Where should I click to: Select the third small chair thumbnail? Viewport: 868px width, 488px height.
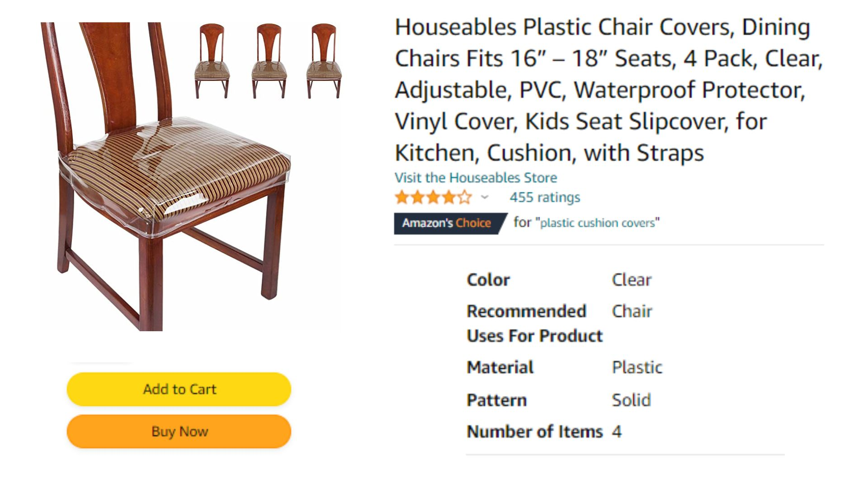click(x=324, y=61)
